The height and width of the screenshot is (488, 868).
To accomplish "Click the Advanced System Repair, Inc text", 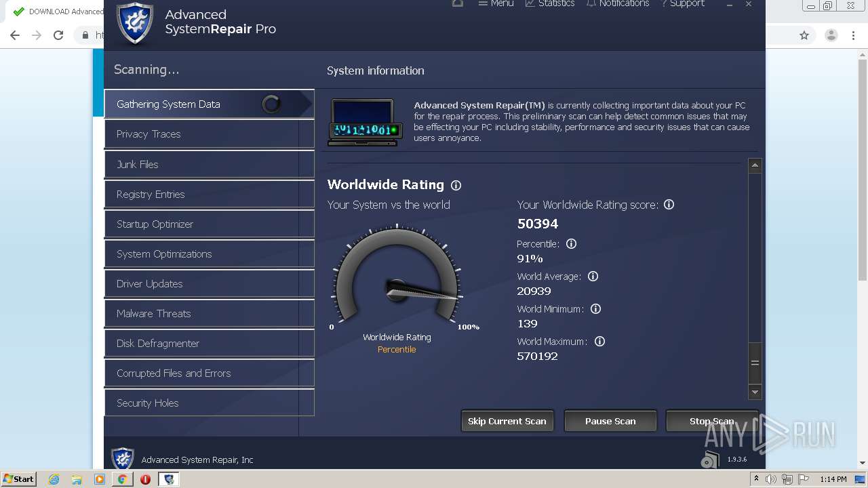I will click(197, 460).
